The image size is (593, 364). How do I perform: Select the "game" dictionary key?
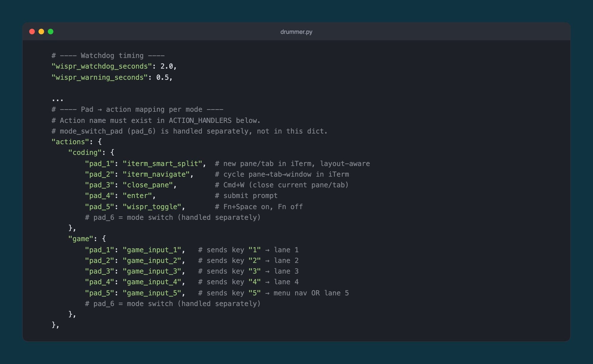coord(81,239)
